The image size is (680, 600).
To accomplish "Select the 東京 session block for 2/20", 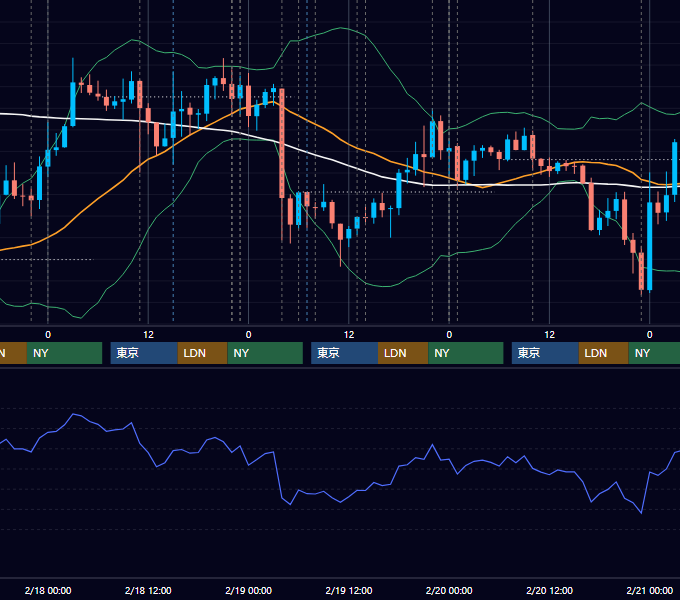I will (545, 353).
